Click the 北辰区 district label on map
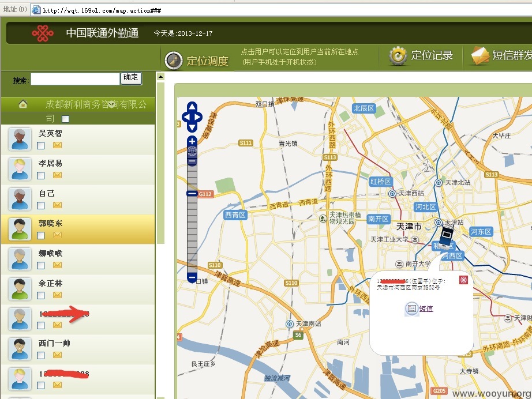Viewport: 532px width, 399px height. pos(364,108)
